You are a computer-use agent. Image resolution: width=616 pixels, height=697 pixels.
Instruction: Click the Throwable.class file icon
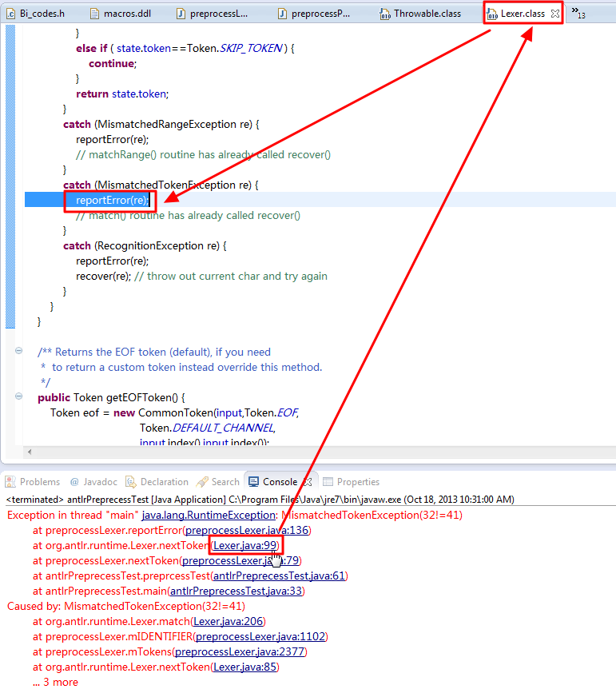[x=385, y=14]
